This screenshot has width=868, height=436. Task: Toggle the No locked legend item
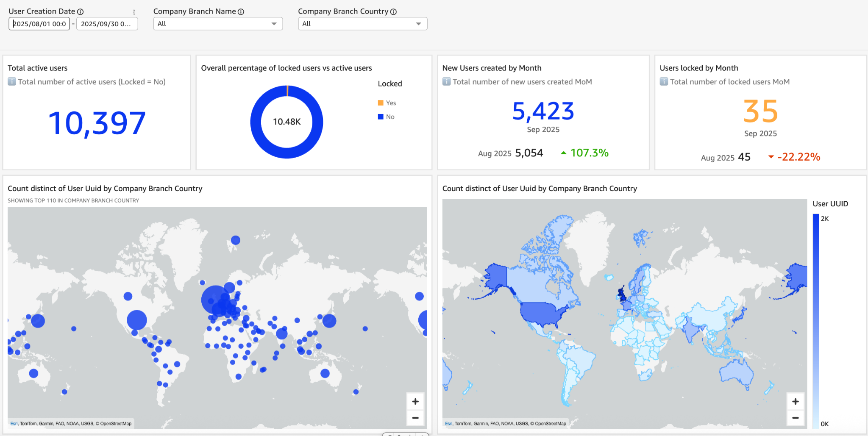coord(386,117)
